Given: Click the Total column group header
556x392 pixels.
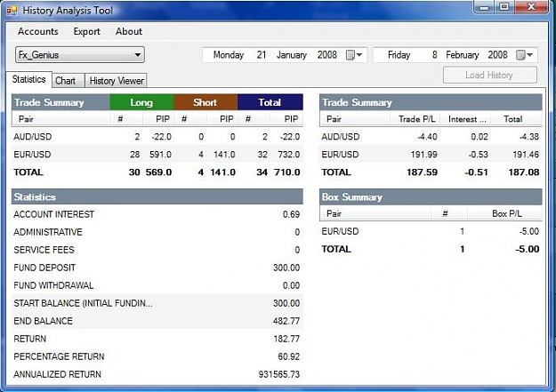Looking at the screenshot, I should (x=270, y=102).
